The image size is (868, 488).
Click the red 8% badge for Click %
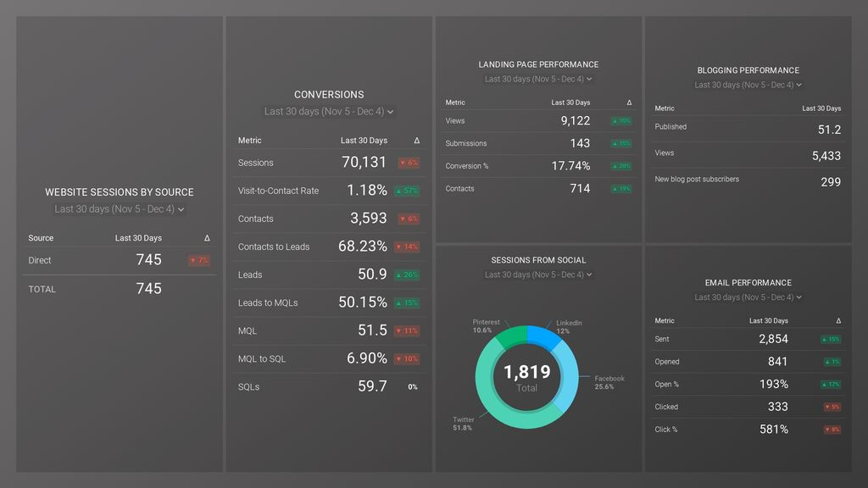(832, 430)
